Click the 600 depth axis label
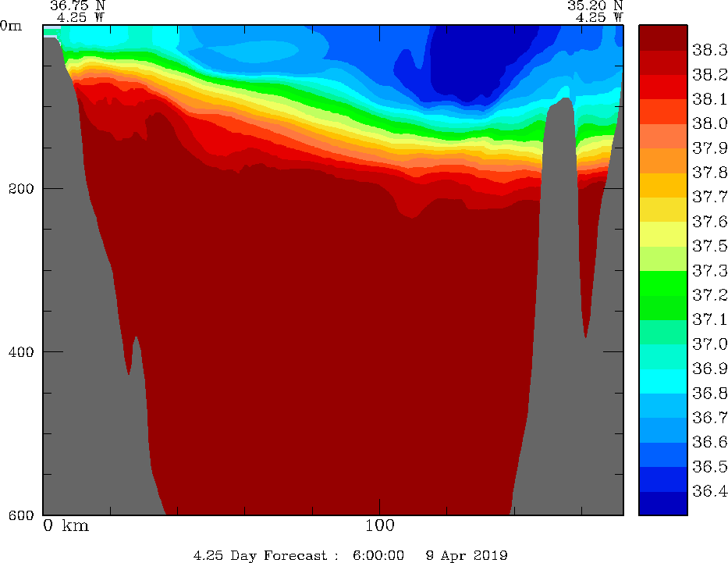This screenshot has width=728, height=563. click(21, 515)
